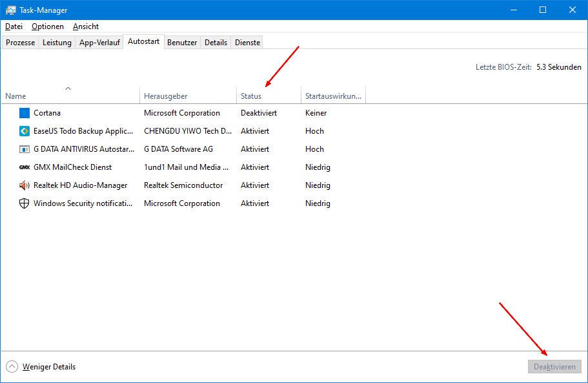Select the Autostart tab
The image size is (588, 383).
coord(144,41)
